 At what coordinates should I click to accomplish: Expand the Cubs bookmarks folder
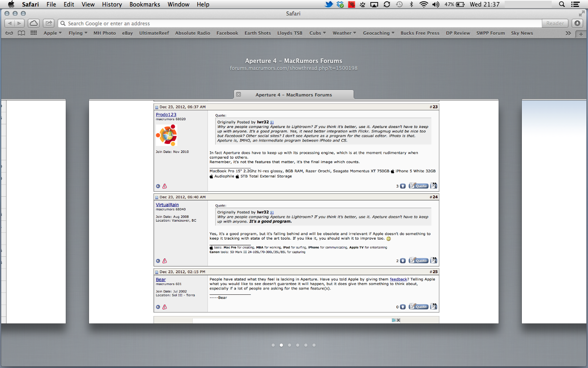(318, 33)
